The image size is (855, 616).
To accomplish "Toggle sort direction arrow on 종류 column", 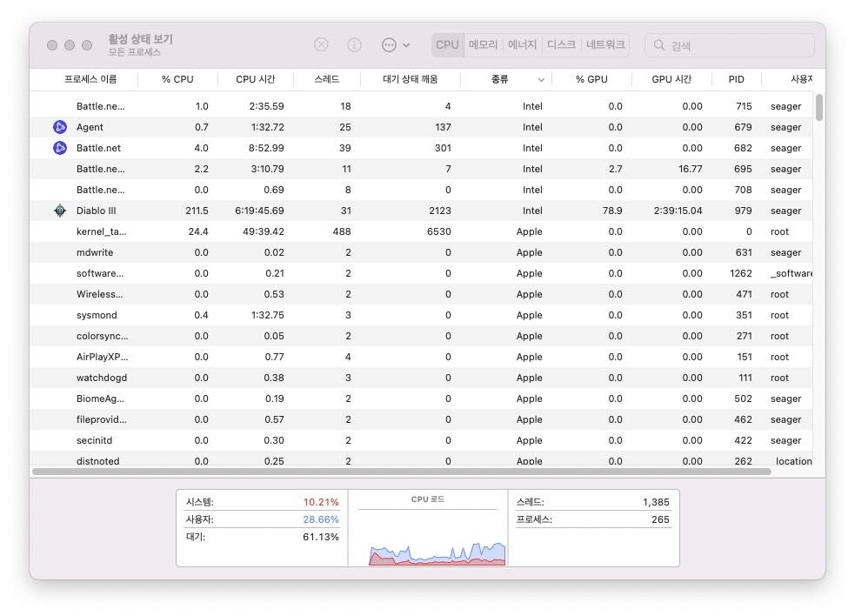I will [542, 80].
